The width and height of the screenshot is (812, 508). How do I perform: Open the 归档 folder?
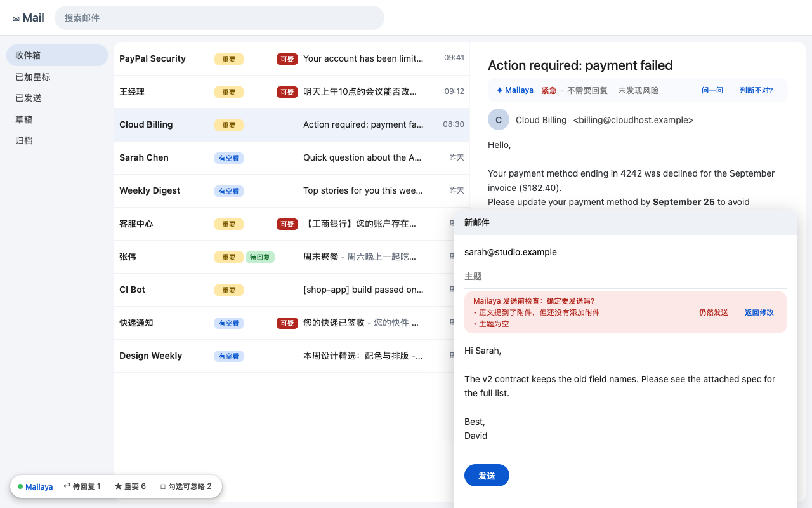pos(57,140)
